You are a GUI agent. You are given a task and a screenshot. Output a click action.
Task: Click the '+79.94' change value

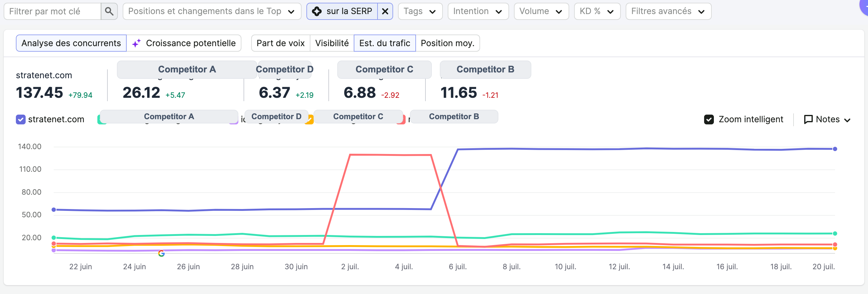[x=80, y=95]
